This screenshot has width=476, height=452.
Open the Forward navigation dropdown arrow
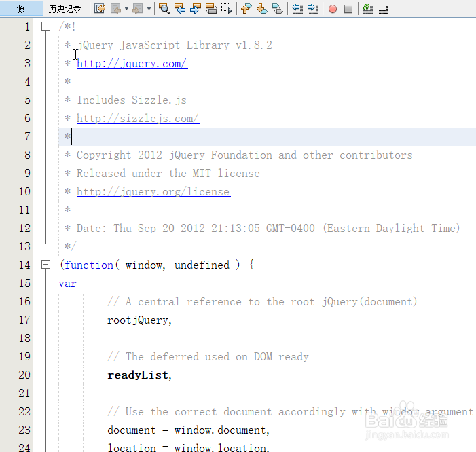click(x=149, y=9)
